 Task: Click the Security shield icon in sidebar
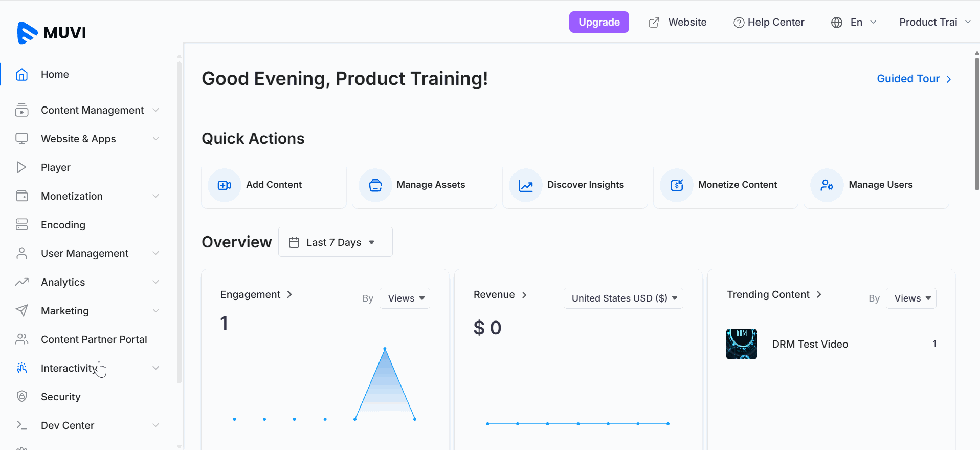point(21,396)
